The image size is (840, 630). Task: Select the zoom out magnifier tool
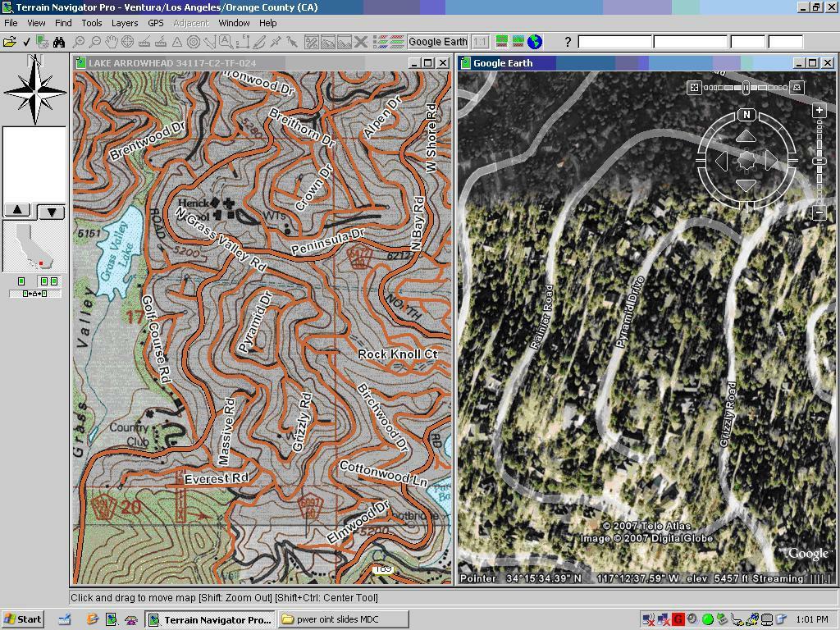point(95,42)
